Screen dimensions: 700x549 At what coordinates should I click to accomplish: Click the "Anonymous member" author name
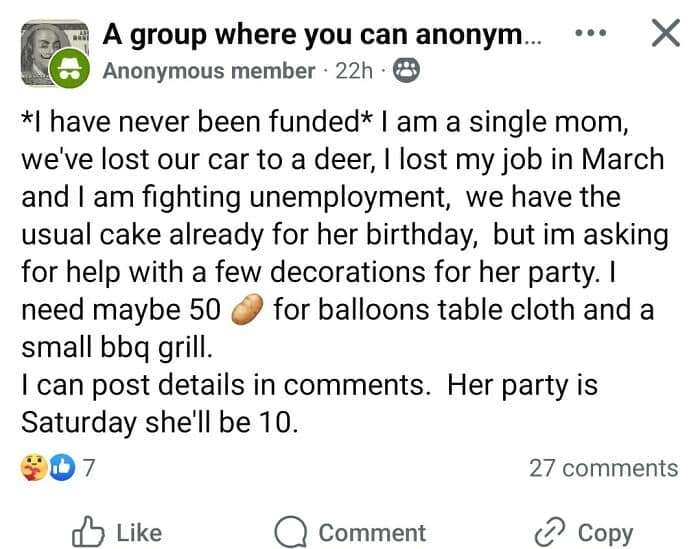pos(208,70)
